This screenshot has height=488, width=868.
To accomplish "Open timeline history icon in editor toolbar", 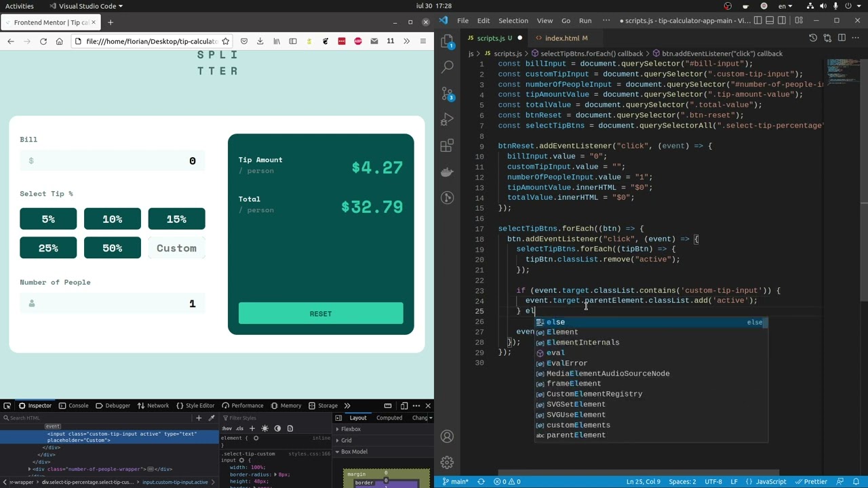I will [812, 38].
